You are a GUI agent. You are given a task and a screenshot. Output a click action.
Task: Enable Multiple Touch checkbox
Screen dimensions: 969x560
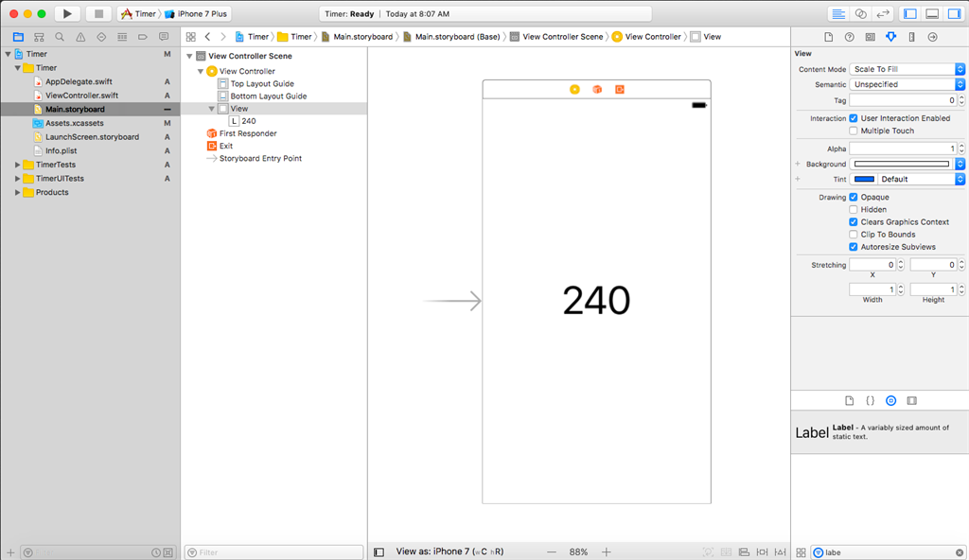(854, 131)
